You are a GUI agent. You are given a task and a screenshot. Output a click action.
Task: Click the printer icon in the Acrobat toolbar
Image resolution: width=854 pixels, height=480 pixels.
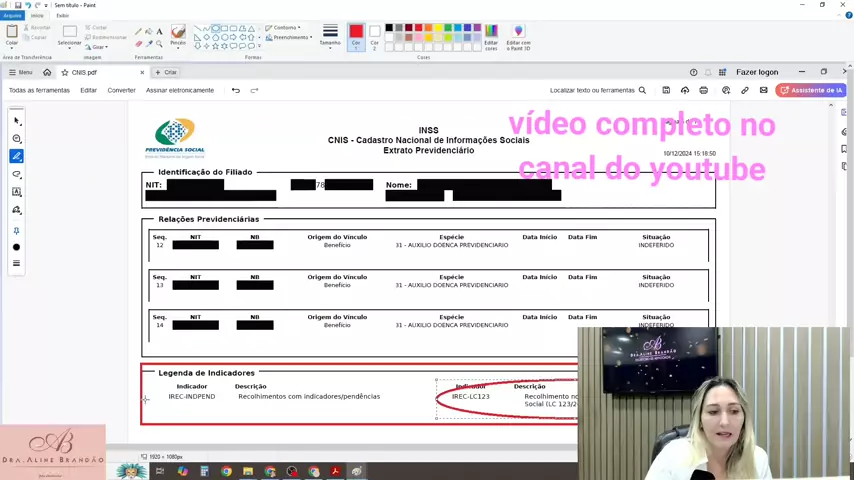click(x=704, y=90)
